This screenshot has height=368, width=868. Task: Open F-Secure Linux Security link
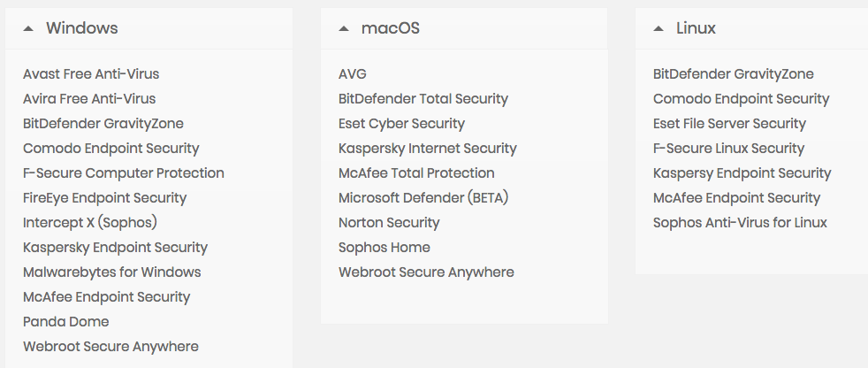pyautogui.click(x=728, y=149)
